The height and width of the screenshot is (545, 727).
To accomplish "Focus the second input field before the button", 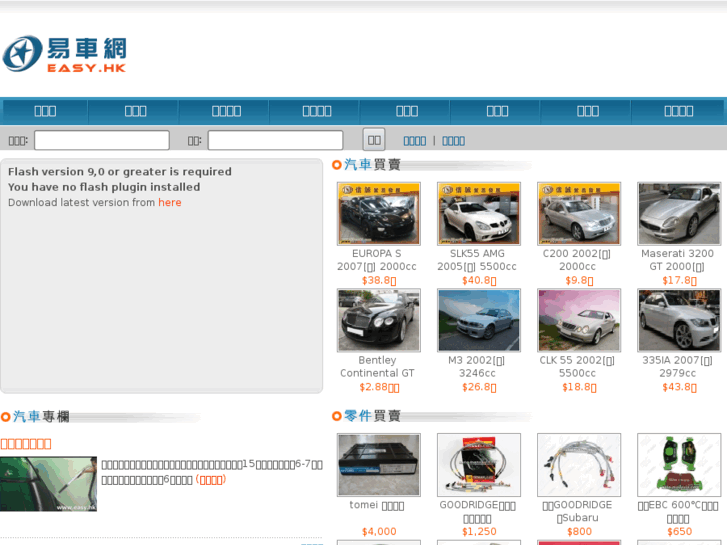I will (275, 140).
